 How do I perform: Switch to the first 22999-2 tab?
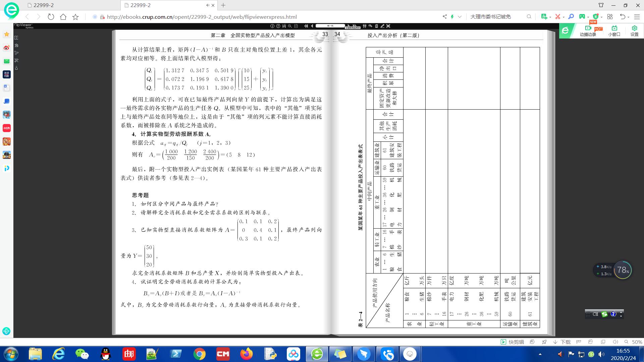click(44, 5)
